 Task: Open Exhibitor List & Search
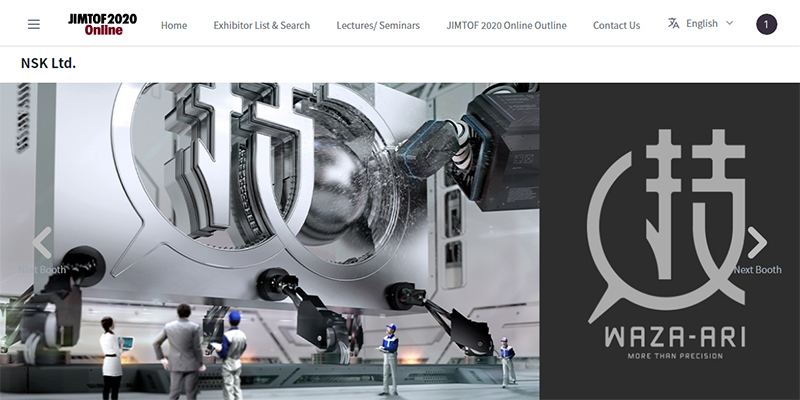pos(262,25)
